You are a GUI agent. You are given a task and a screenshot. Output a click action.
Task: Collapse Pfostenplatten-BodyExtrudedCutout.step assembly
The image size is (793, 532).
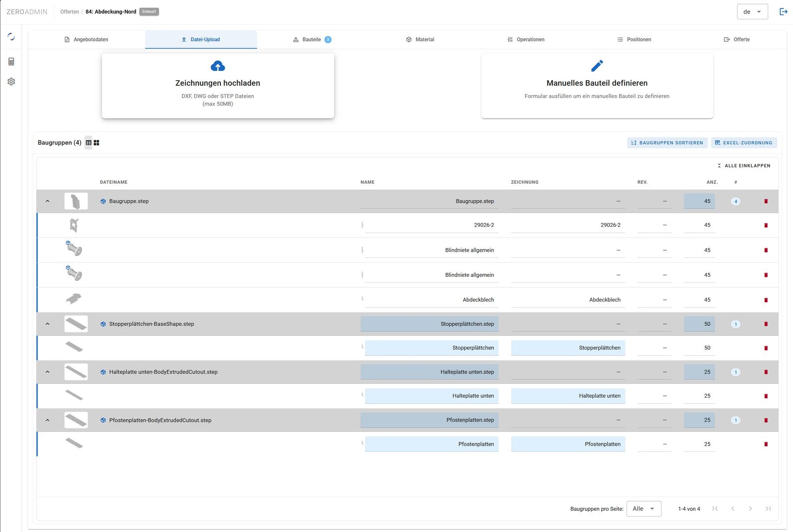[x=48, y=420]
